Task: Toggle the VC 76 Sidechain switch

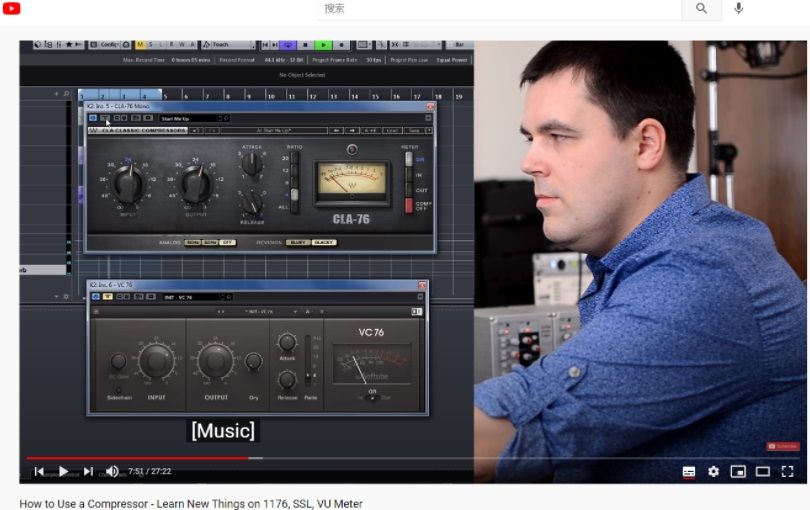Action: point(119,391)
